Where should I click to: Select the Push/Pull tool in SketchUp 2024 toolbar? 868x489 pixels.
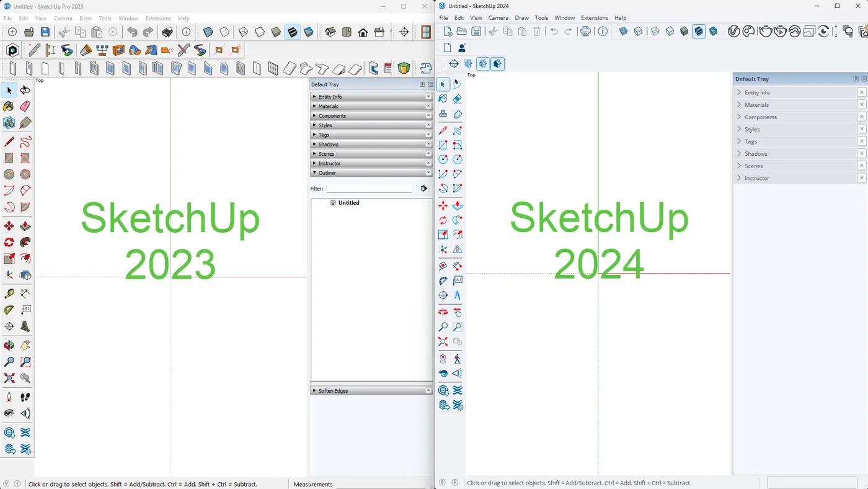coord(458,205)
